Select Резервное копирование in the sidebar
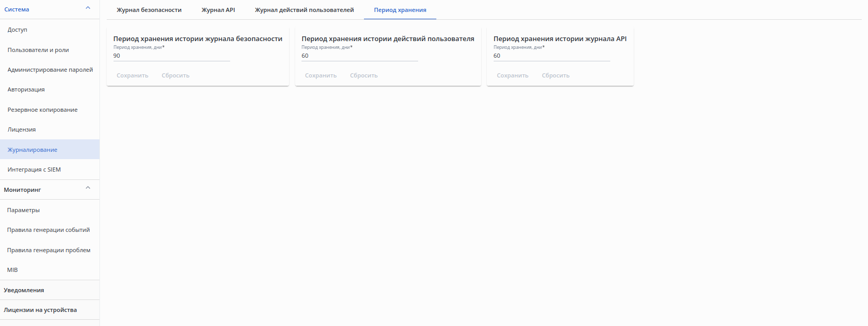Viewport: 868px width, 326px height. point(42,110)
